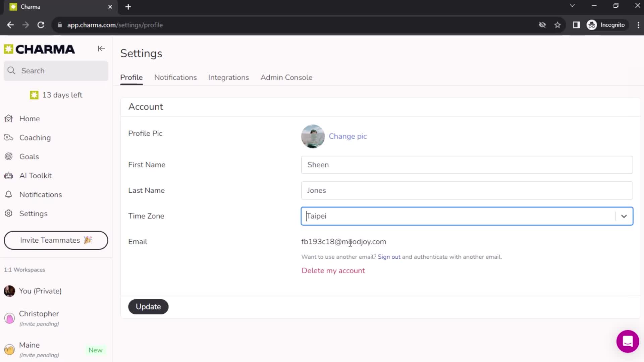The height and width of the screenshot is (362, 644).
Task: Switch to the Notifications tab
Action: [x=176, y=77]
